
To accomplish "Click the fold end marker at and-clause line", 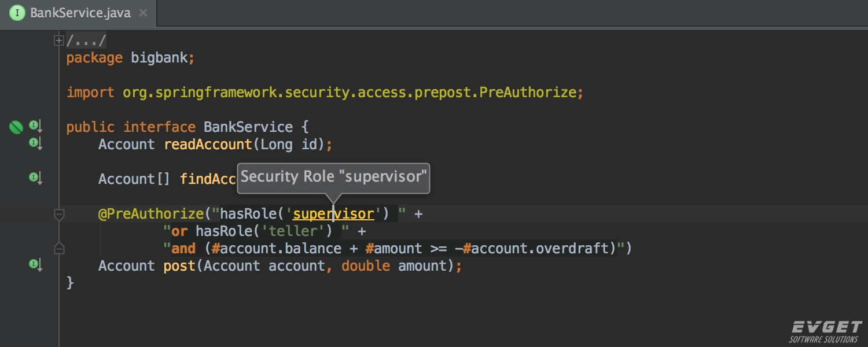I will [58, 249].
